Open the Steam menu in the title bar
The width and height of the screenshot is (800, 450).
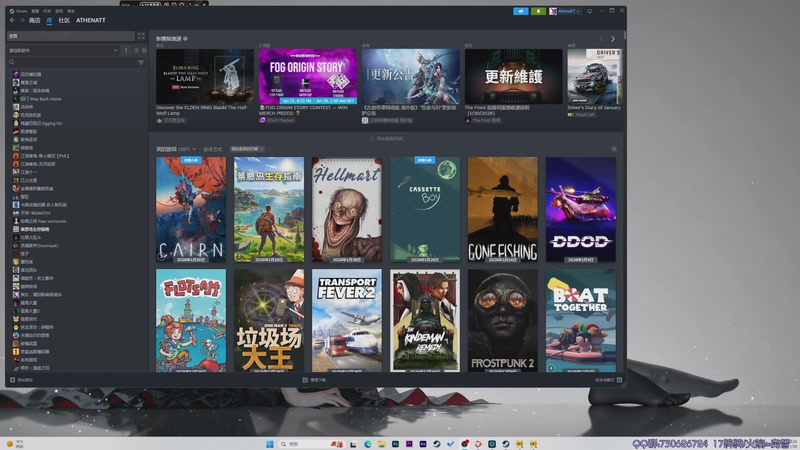pyautogui.click(x=18, y=11)
